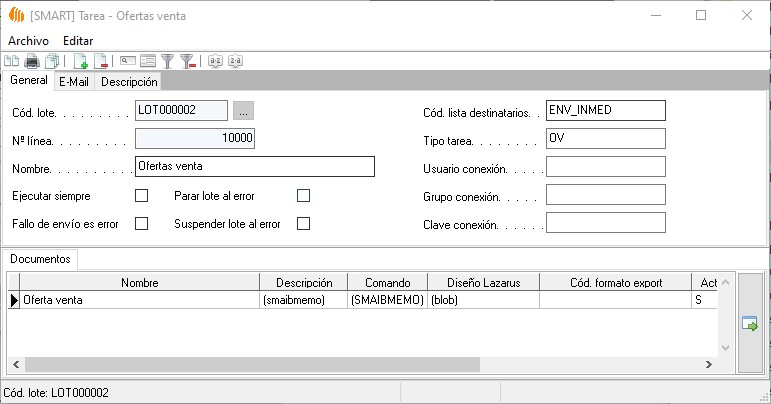
Task: Sort ascending with the a-z icon
Action: point(215,61)
